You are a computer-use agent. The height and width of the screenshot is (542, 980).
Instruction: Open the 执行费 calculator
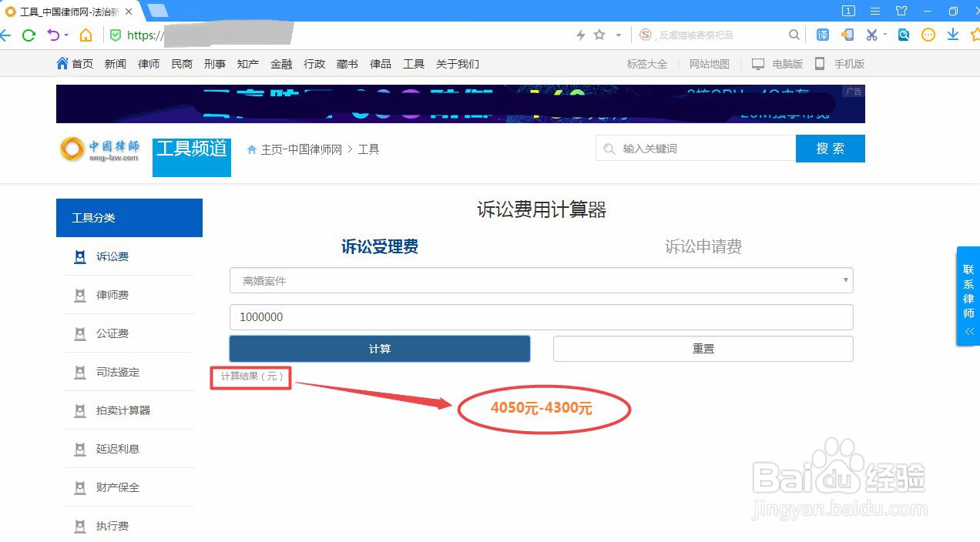[112, 525]
